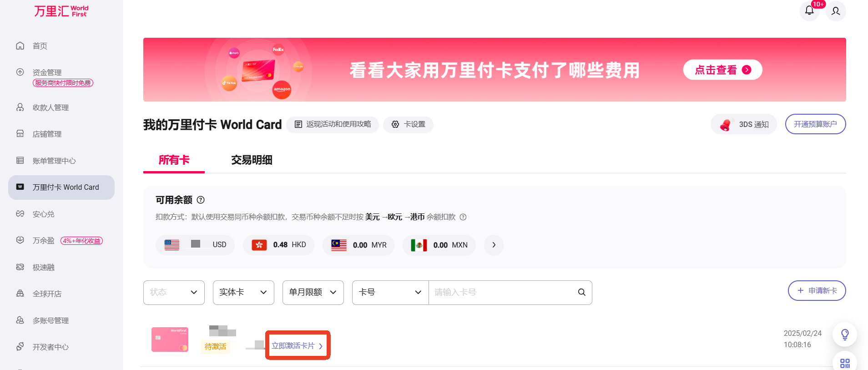Open the 实体卡 card type dropdown
This screenshot has height=370, width=868.
243,292
